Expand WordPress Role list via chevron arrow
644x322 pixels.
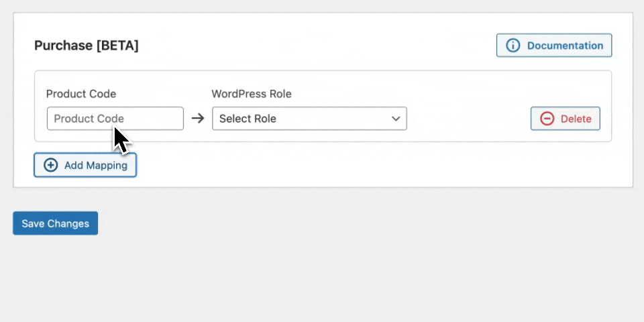(x=395, y=119)
